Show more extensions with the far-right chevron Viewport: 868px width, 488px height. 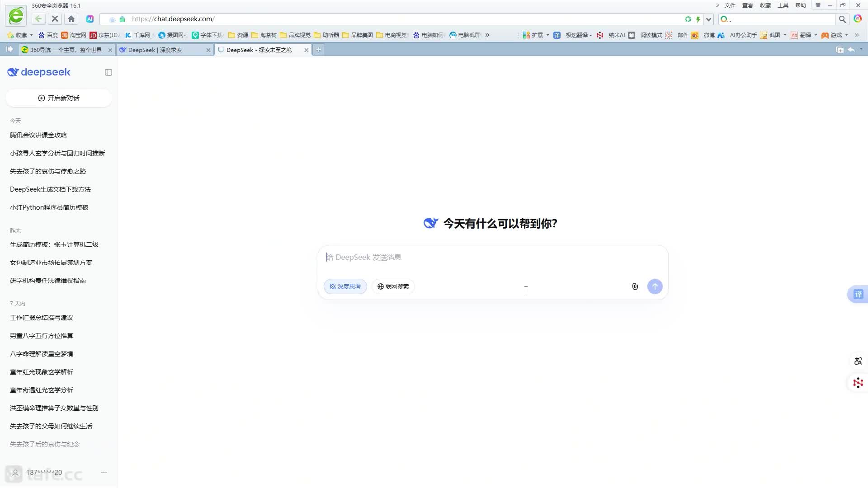point(857,35)
